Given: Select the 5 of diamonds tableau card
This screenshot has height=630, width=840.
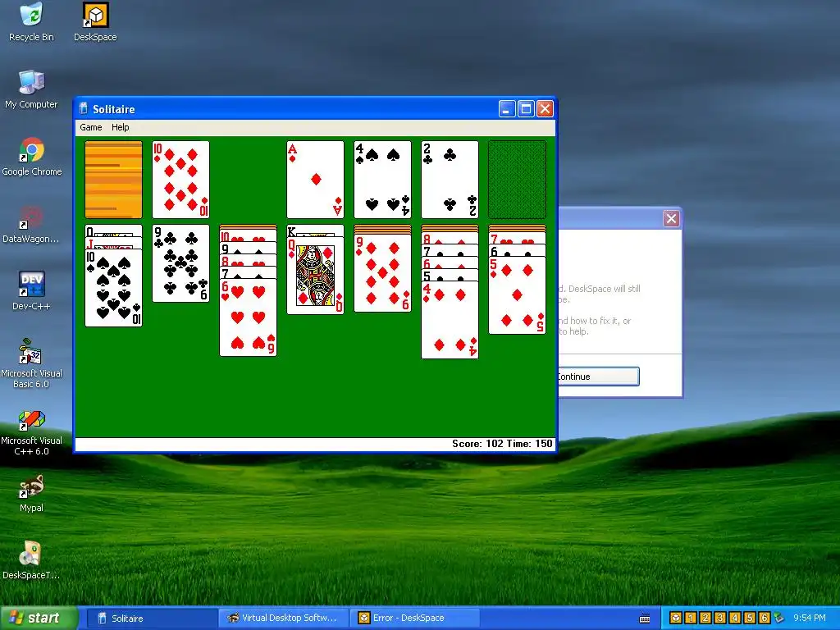Looking at the screenshot, I should tap(517, 295).
